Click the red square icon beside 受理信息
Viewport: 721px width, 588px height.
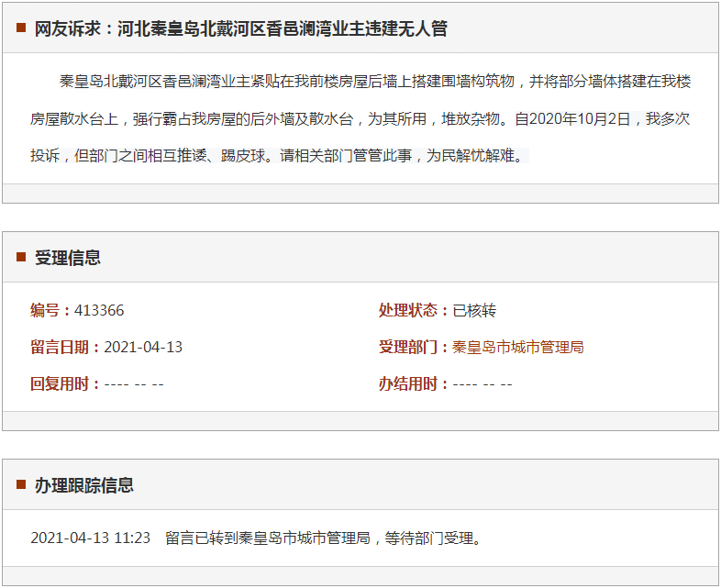(x=21, y=257)
